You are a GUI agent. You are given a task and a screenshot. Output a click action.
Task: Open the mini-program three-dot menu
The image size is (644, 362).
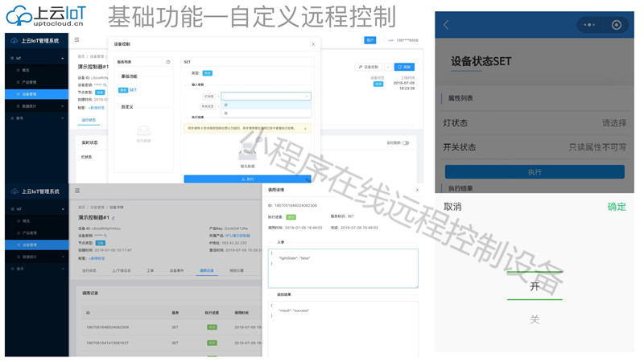(589, 25)
